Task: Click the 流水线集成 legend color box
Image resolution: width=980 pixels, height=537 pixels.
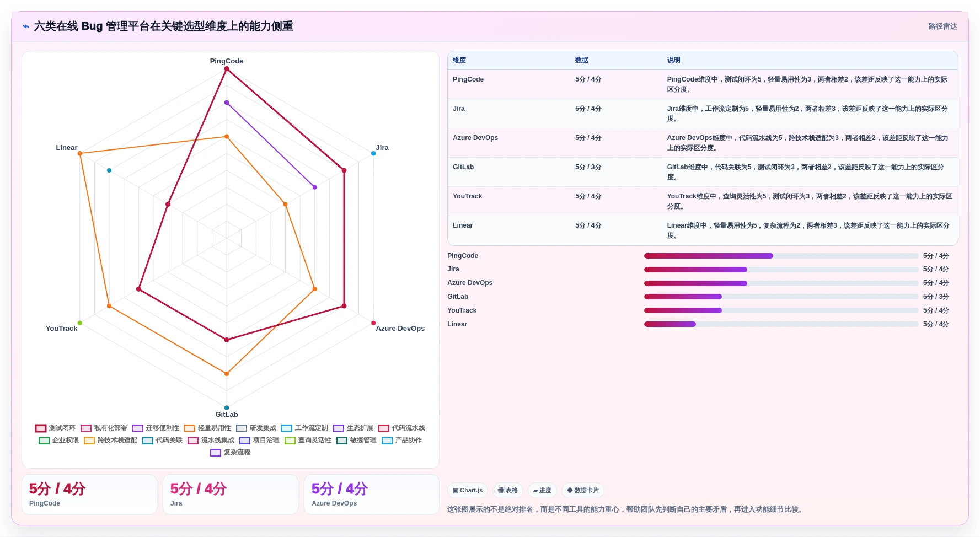Action: click(193, 440)
